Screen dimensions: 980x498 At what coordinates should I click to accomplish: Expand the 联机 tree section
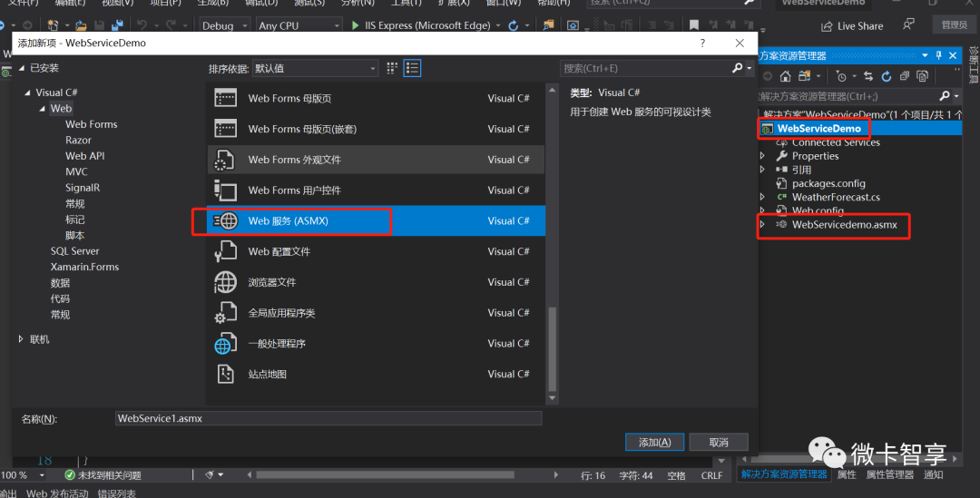[x=21, y=338]
